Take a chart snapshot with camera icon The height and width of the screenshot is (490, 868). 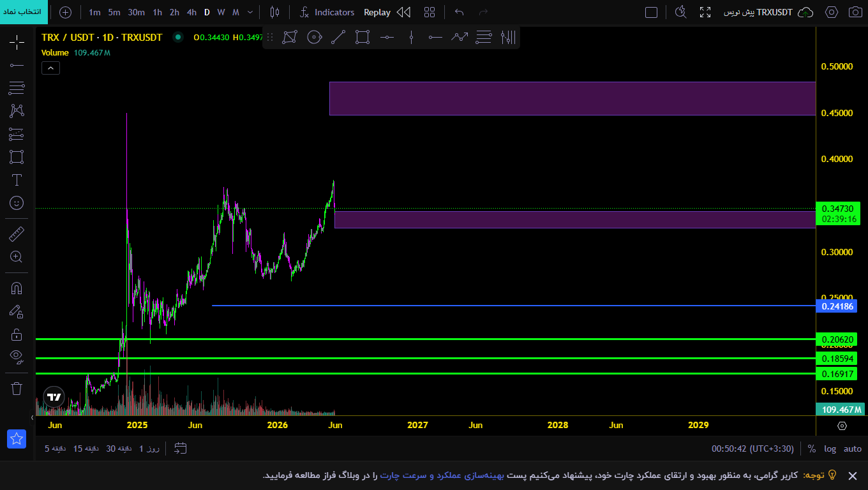pos(855,12)
